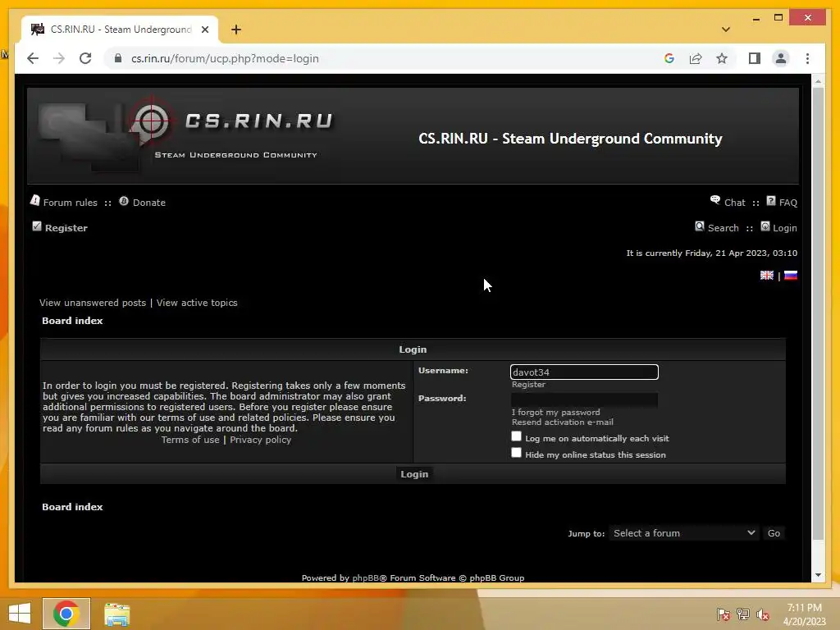
Task: Go back using the browser back arrow
Action: 33,58
